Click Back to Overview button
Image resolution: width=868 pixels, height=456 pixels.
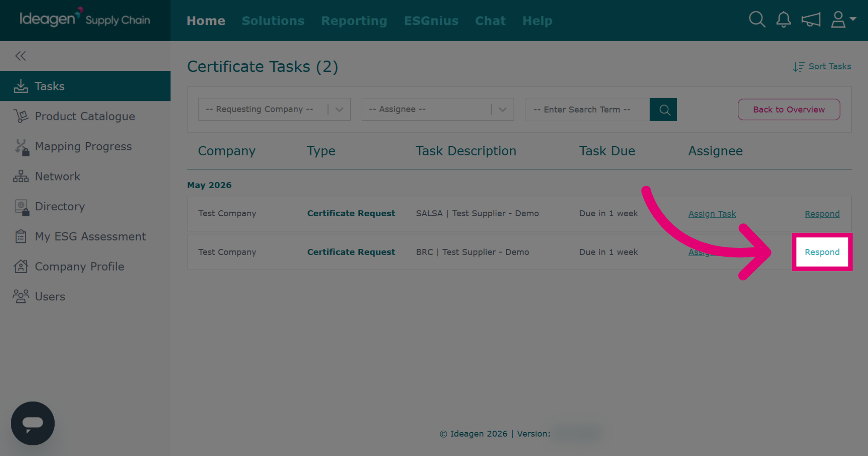tap(789, 109)
